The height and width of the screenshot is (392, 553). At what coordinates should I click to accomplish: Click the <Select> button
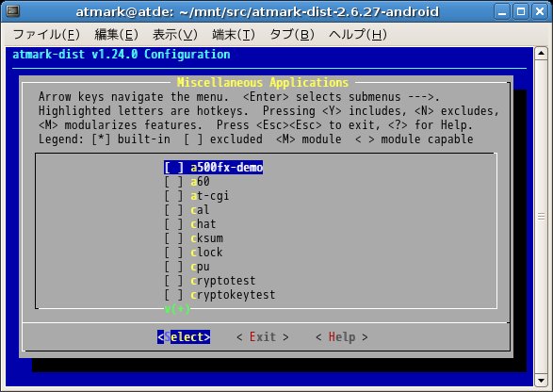coord(184,337)
